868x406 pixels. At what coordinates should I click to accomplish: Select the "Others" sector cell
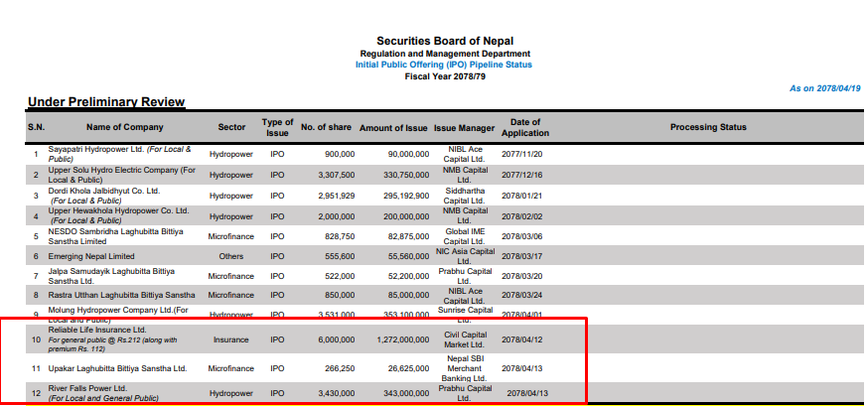pos(231,256)
